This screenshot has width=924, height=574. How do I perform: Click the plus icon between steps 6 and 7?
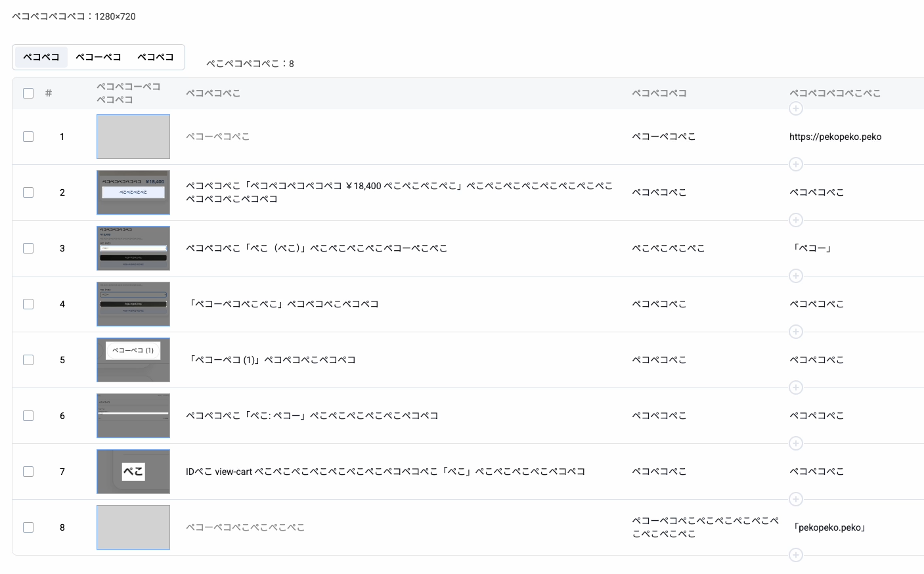point(796,443)
